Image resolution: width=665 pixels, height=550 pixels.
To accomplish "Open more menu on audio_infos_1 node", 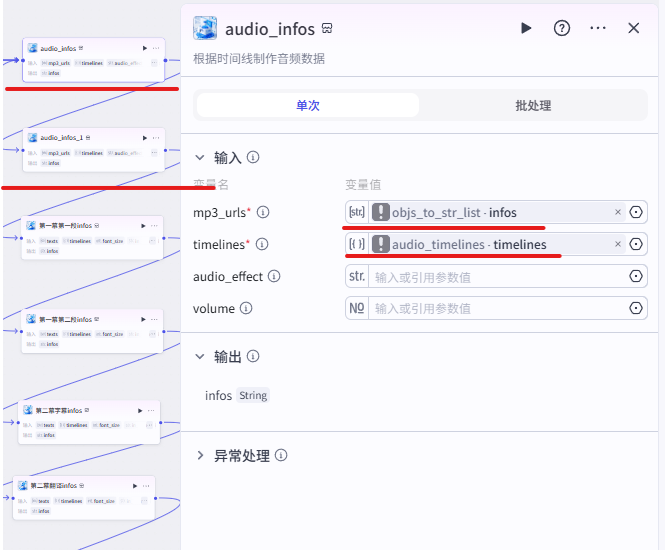I will tap(156, 138).
